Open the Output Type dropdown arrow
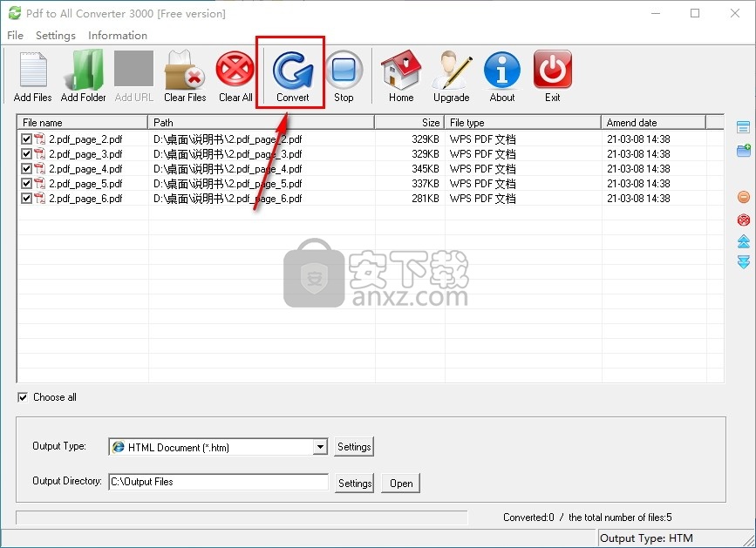 (x=320, y=447)
